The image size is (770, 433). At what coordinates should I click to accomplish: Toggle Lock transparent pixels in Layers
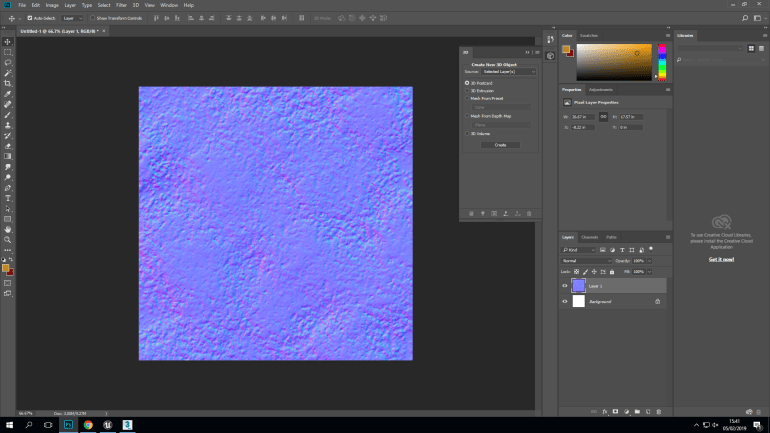(x=577, y=271)
